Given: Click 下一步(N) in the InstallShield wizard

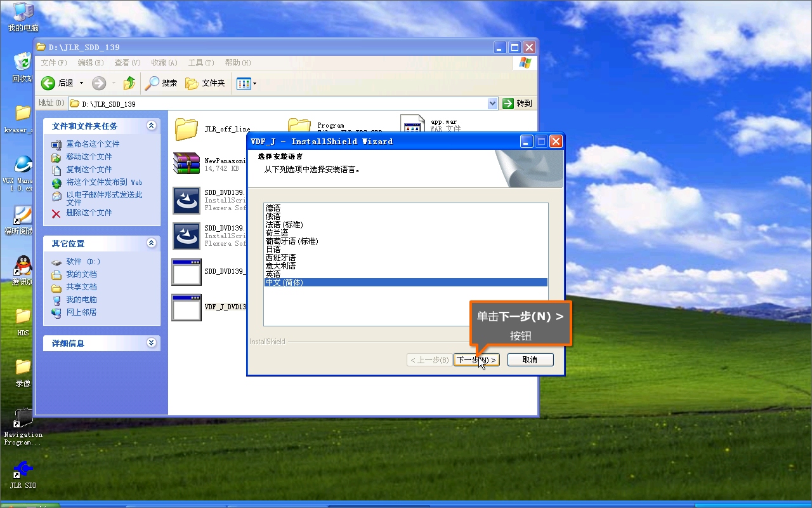Looking at the screenshot, I should pos(476,360).
